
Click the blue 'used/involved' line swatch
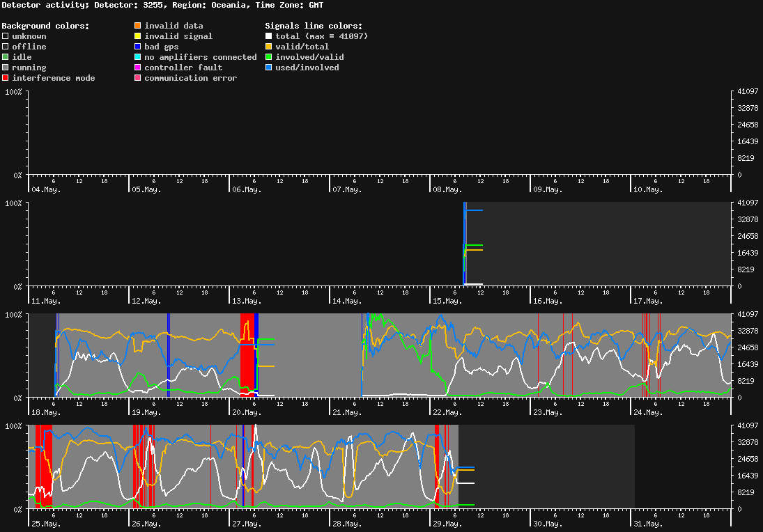pyautogui.click(x=268, y=68)
